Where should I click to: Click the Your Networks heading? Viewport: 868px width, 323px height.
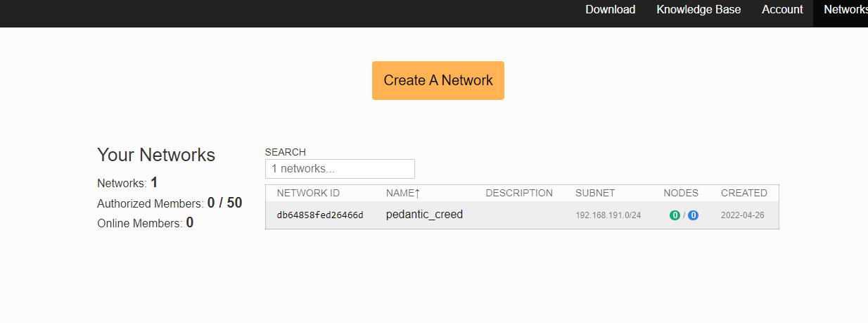tap(156, 155)
